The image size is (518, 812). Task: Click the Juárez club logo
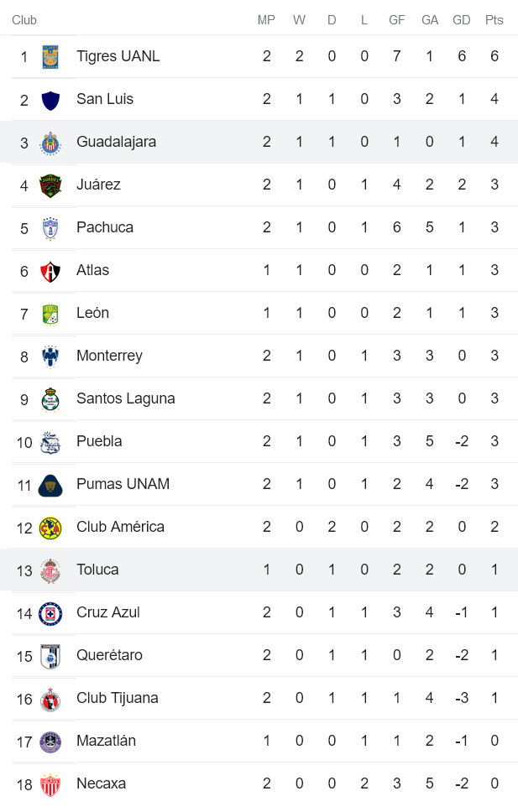coord(50,185)
